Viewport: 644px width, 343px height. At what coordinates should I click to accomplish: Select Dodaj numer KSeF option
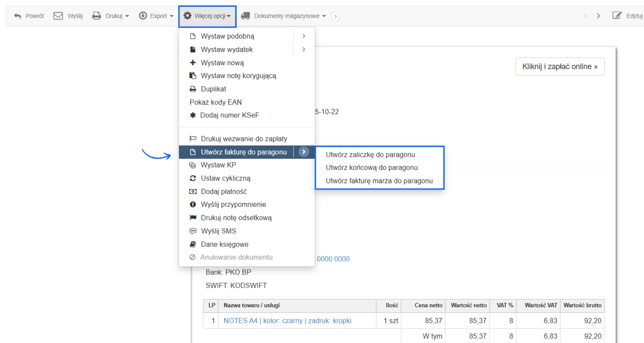(229, 115)
